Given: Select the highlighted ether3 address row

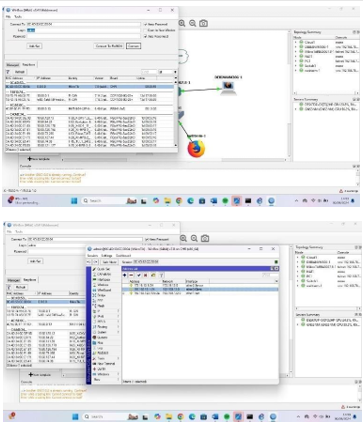Looking at the screenshot, I should (200, 289).
